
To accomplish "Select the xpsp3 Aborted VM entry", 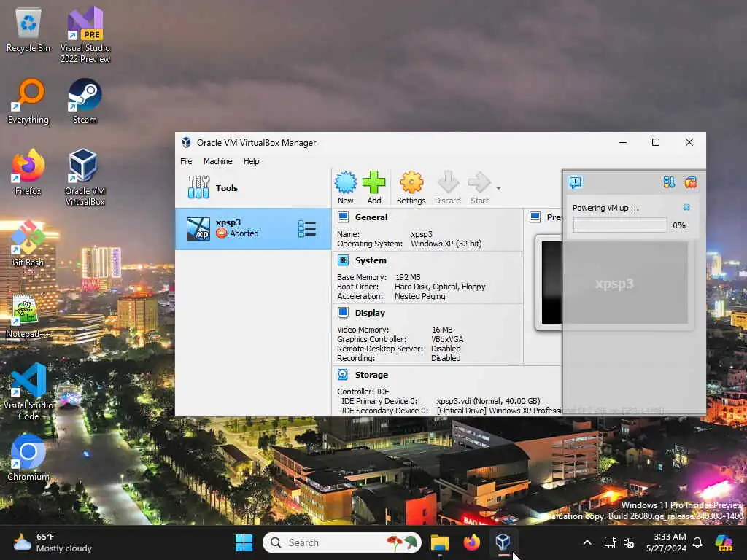I will 253,228.
